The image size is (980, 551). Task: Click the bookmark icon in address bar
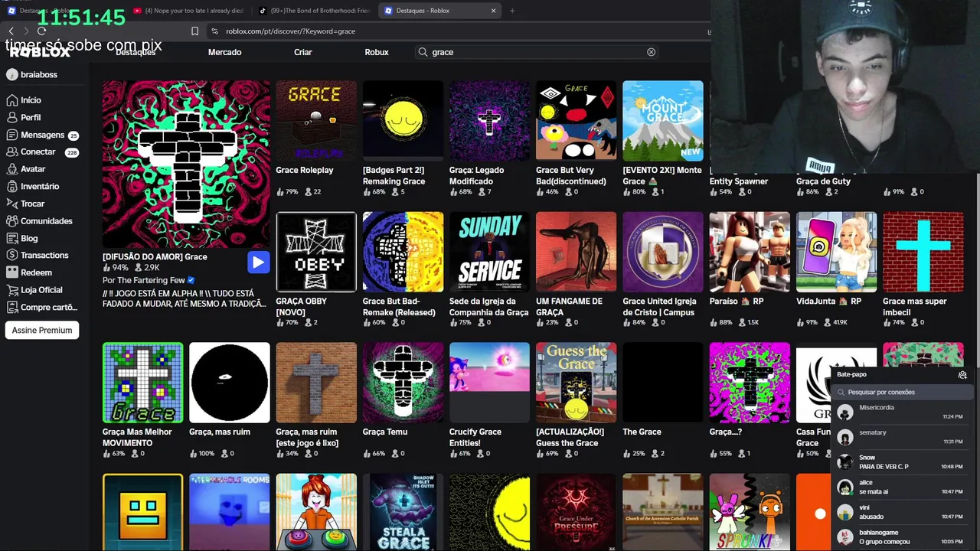(194, 31)
